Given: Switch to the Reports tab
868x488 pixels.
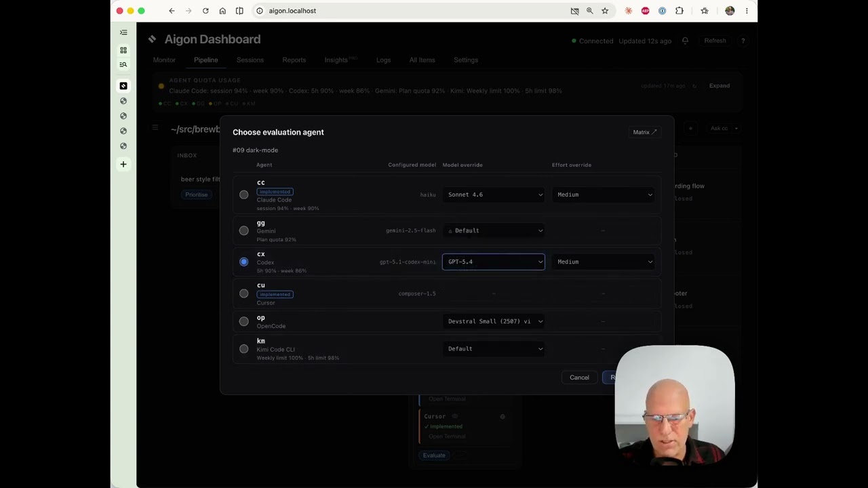Looking at the screenshot, I should (x=294, y=60).
